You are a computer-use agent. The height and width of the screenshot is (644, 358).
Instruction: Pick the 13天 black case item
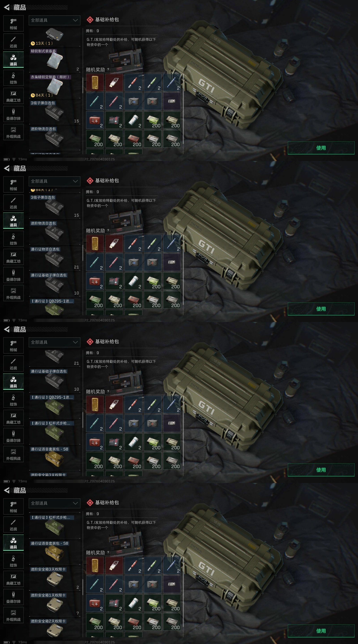click(55, 37)
